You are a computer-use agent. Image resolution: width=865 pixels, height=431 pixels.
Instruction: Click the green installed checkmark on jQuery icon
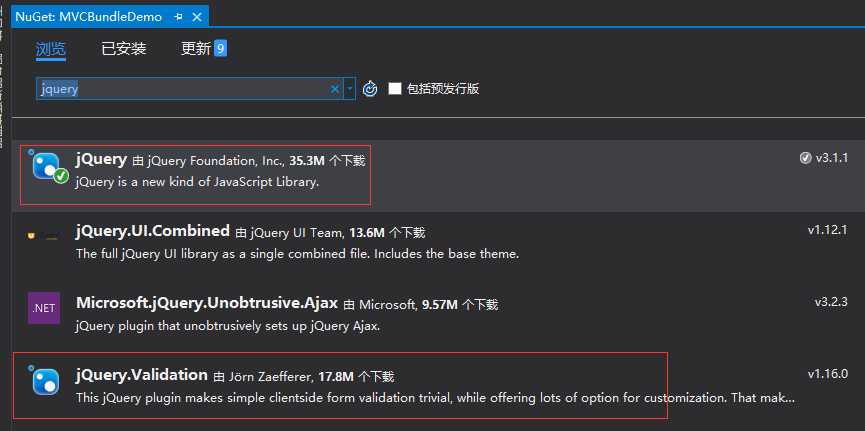tap(62, 176)
